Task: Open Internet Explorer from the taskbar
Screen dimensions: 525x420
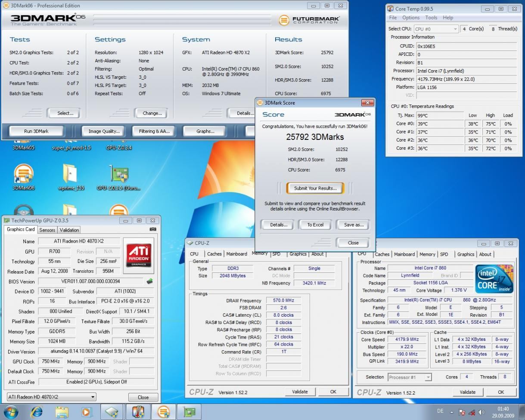Action: [37, 412]
